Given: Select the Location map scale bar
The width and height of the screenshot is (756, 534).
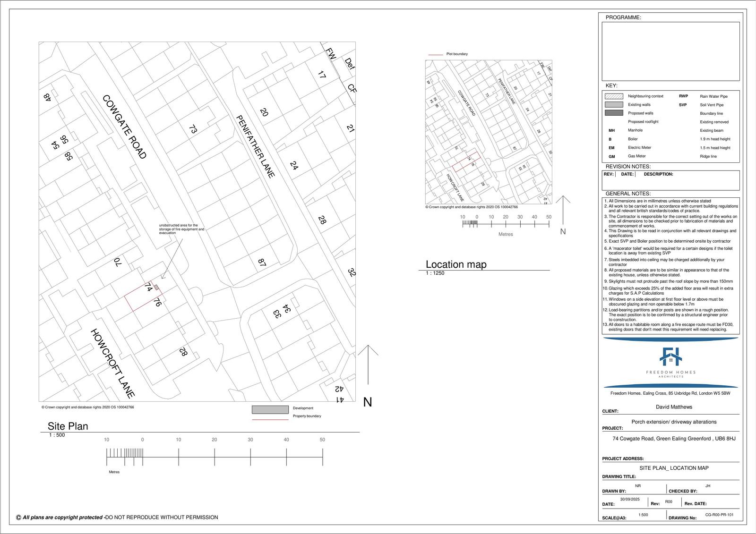Looking at the screenshot, I should point(506,224).
